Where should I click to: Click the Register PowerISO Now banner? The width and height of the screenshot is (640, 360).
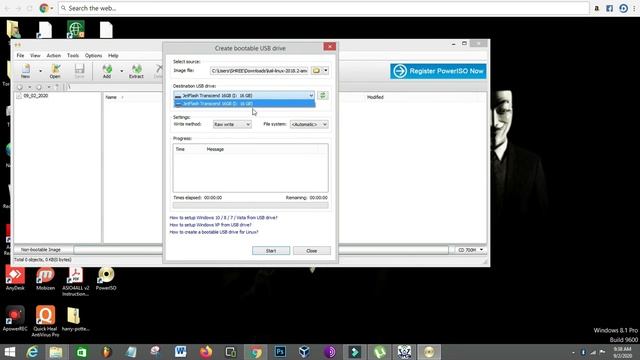438,71
